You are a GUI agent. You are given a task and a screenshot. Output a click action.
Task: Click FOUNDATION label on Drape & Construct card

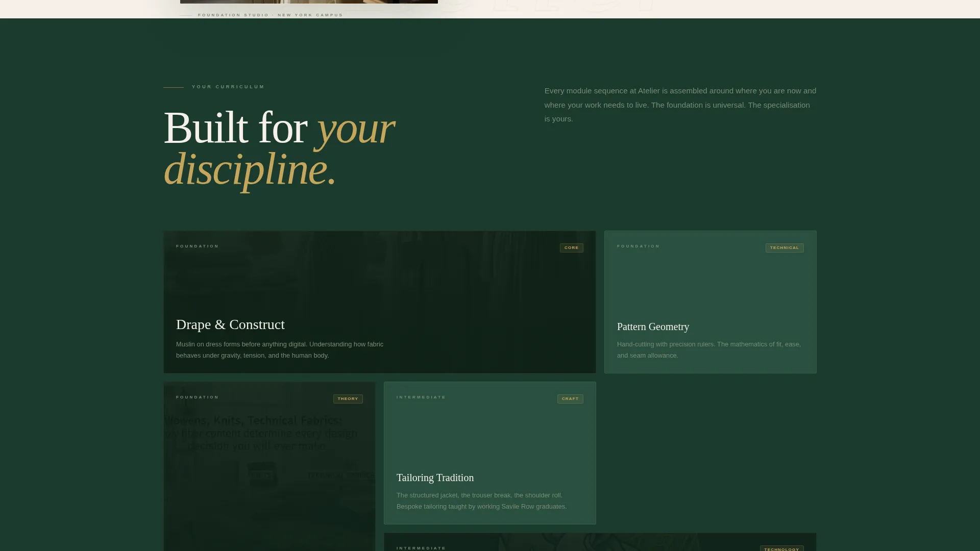(x=198, y=246)
